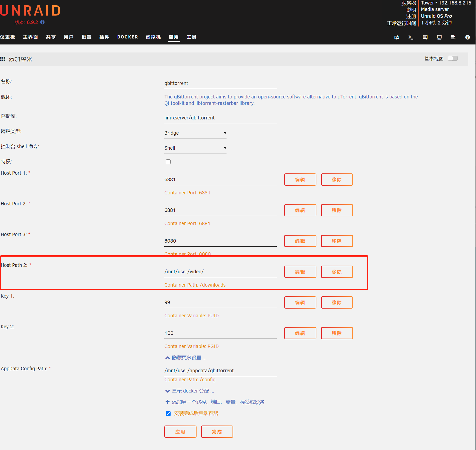This screenshot has width=476, height=450.
Task: Click the 存储库 field linuxserver/qbittorrent
Action: pos(220,118)
